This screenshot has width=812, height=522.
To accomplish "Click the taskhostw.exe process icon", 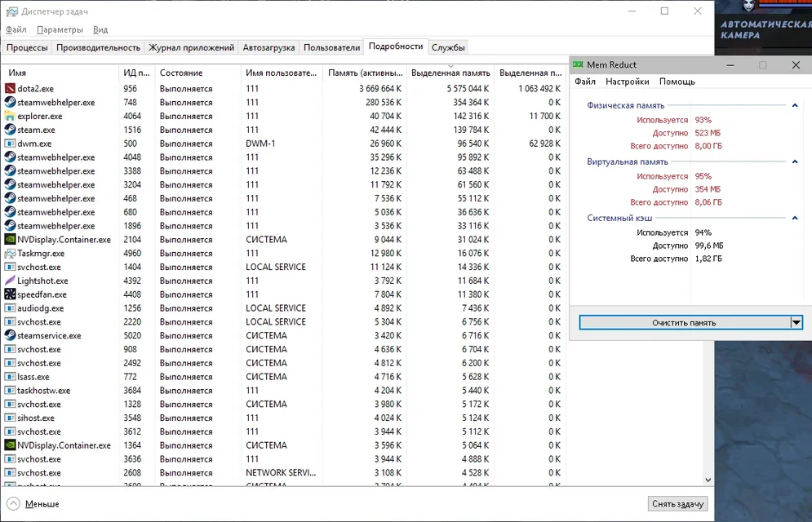I will [10, 390].
